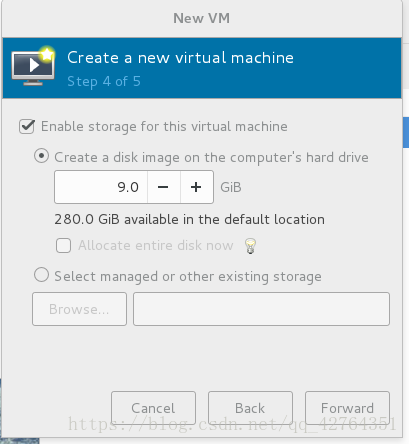Screen dimensions: 409x444
Task: Go Back to the previous step
Action: [250, 408]
